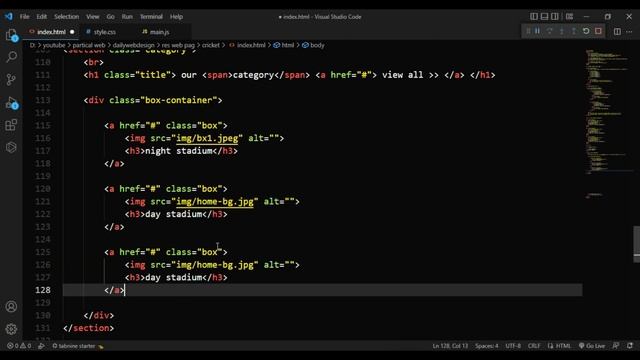Viewport: 640px width, 360px height.
Task: Start server with Go Live
Action: [x=592, y=346]
